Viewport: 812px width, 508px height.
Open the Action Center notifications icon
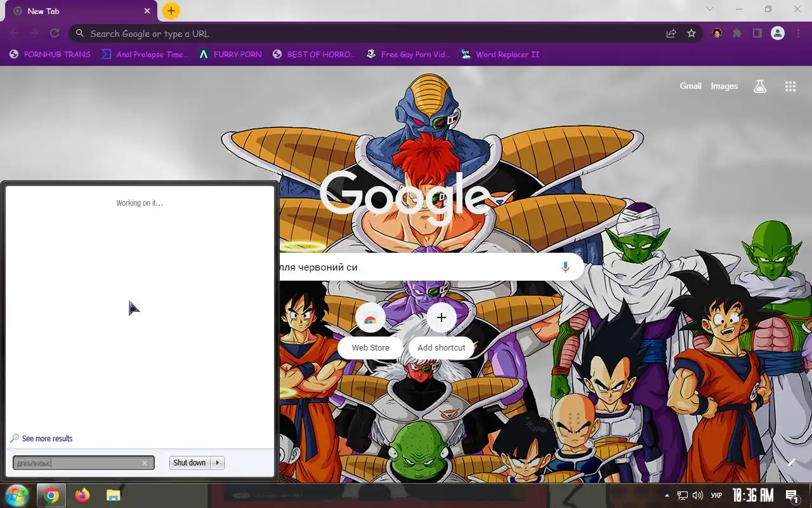click(792, 495)
